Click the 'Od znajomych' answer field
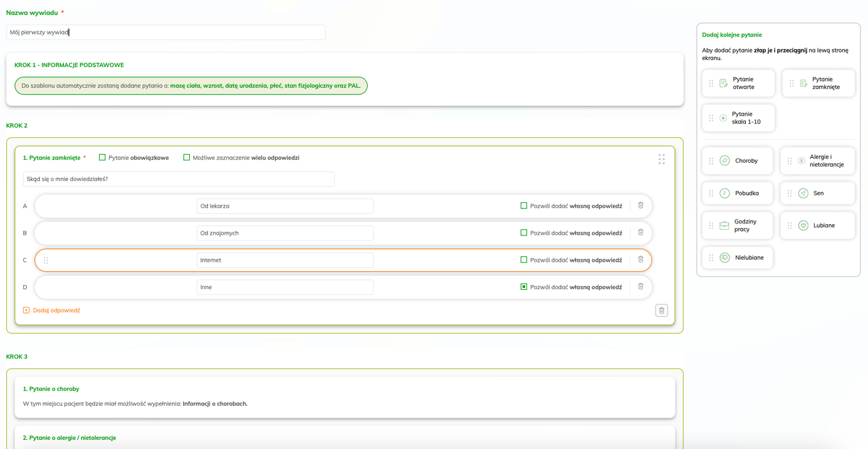This screenshot has width=868, height=449. pos(285,233)
